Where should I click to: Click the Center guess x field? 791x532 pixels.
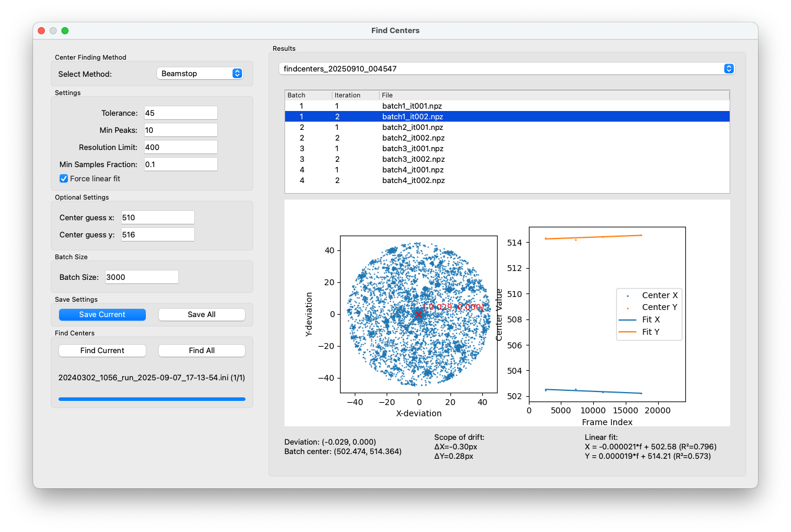click(158, 217)
